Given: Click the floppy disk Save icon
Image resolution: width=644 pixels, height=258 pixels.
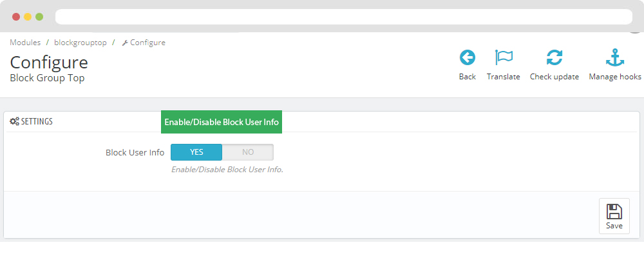Looking at the screenshot, I should pyautogui.click(x=614, y=212).
